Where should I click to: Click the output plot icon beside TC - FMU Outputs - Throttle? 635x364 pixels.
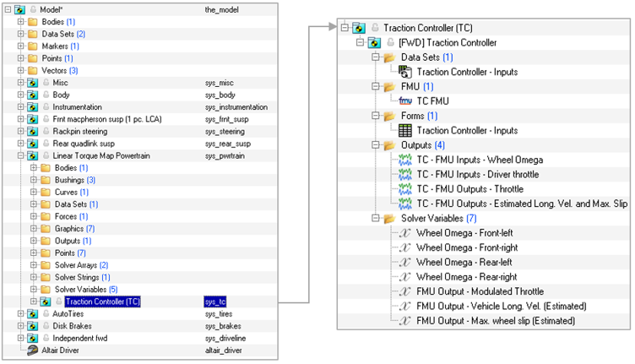point(404,188)
